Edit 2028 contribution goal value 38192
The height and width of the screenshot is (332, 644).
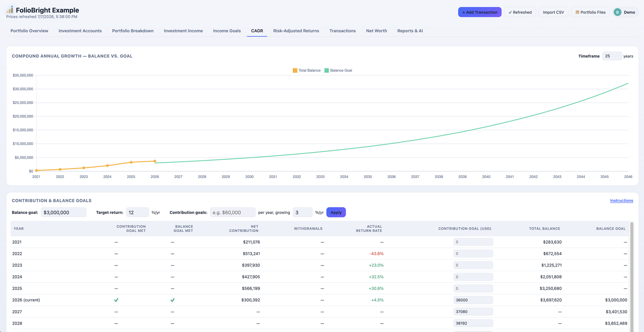[473, 323]
